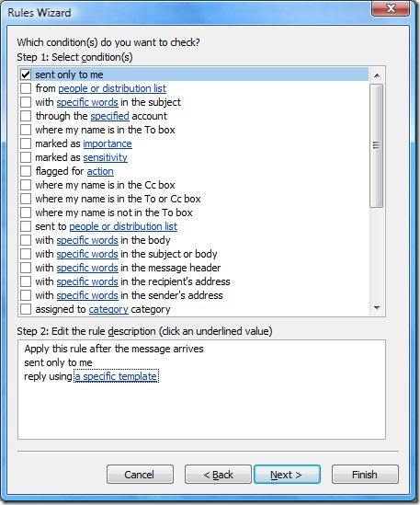Click the Cancel button
420x505 pixels.
[140, 475]
